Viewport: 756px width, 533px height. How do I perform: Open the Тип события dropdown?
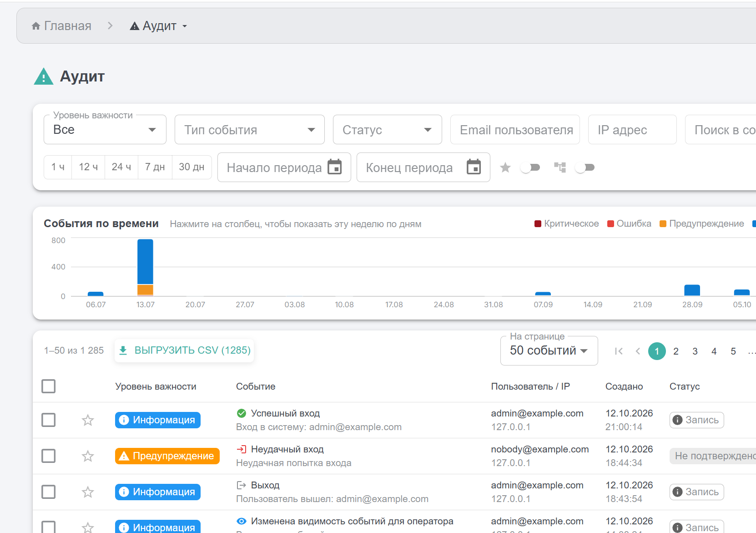pyautogui.click(x=250, y=130)
